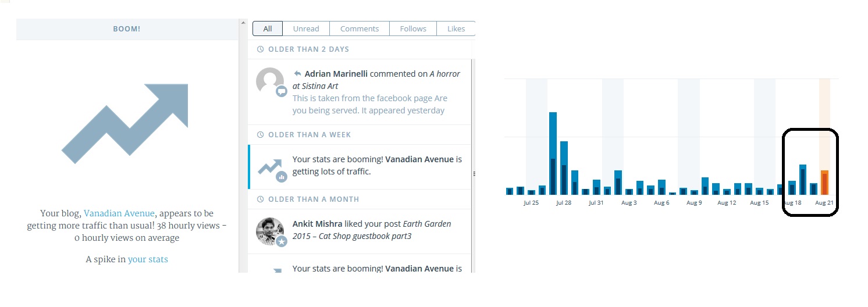Click clock icon next to Older Than 2 Days
The width and height of the screenshot is (868, 307).
[x=260, y=49]
